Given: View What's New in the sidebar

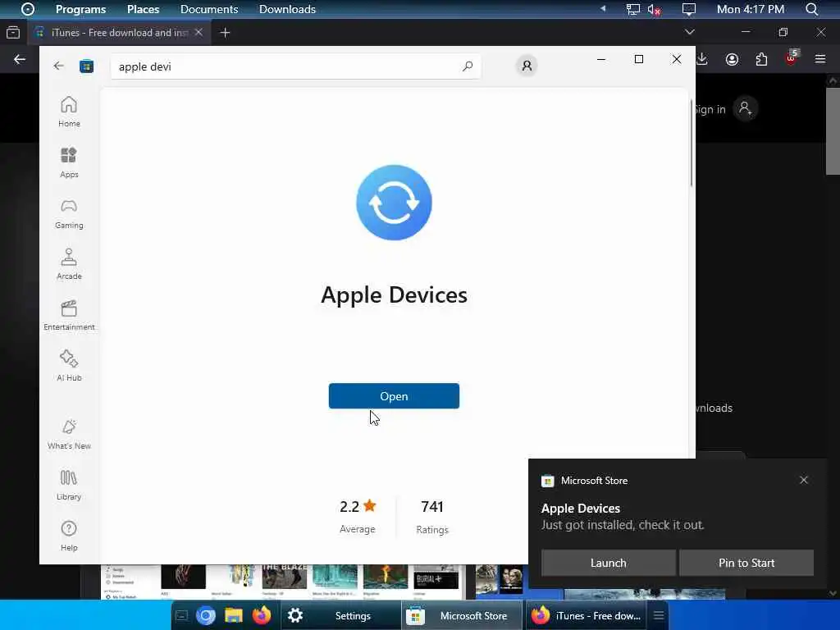Looking at the screenshot, I should click(69, 434).
